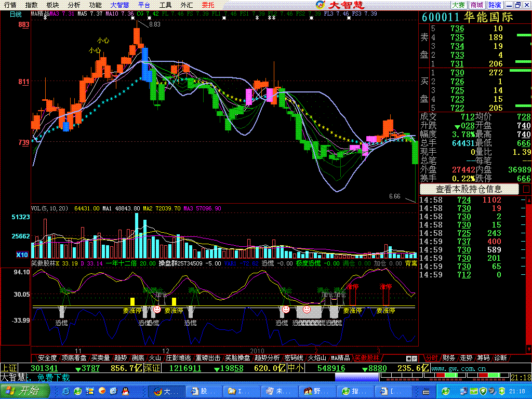This screenshot has width=532, height=399.
Task: Click the stock title 600011 华能国际
Action: [x=468, y=17]
